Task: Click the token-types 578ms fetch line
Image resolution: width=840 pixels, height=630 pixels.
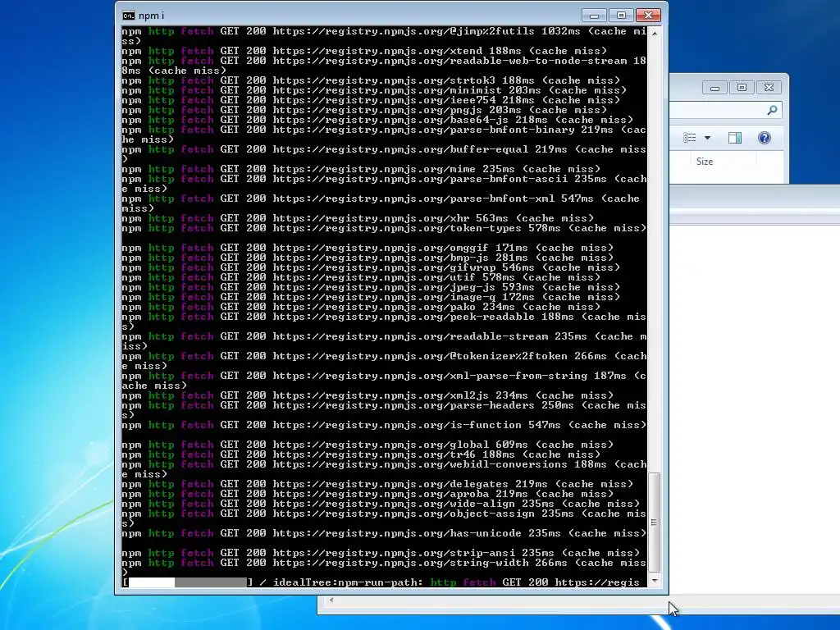Action: [384, 228]
